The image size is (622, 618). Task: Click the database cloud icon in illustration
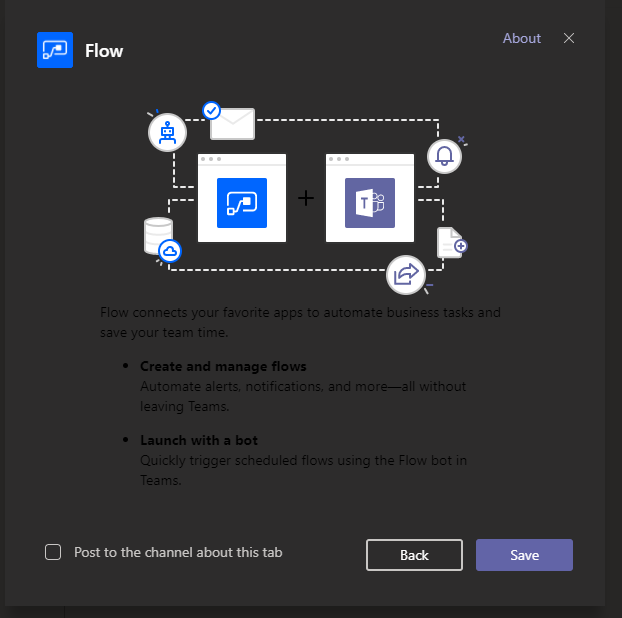tap(162, 240)
